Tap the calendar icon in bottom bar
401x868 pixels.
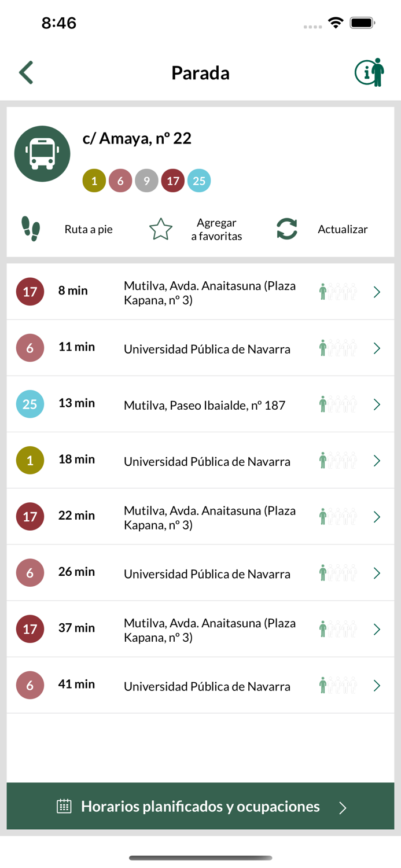(x=64, y=807)
